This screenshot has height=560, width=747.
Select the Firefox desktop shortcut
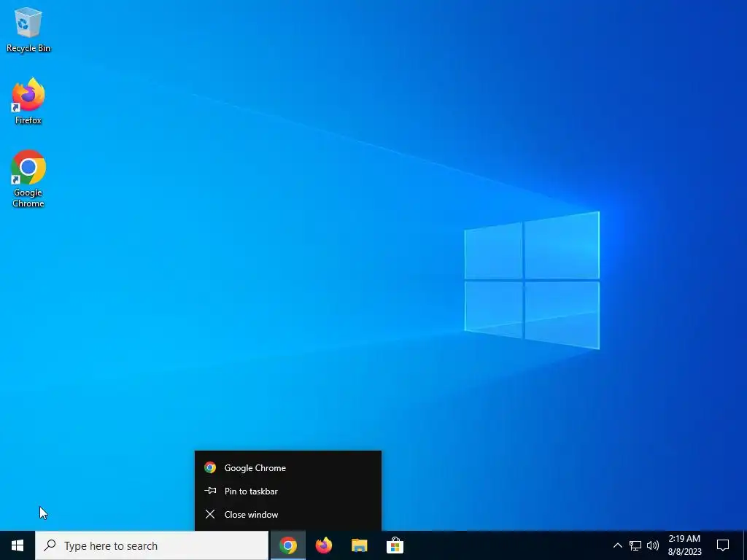(28, 101)
